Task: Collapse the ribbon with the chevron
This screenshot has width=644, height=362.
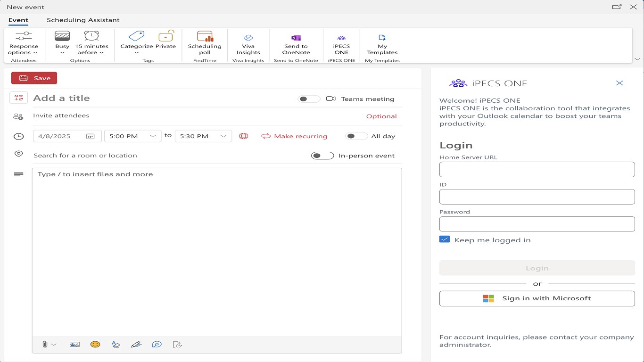Action: click(x=637, y=59)
